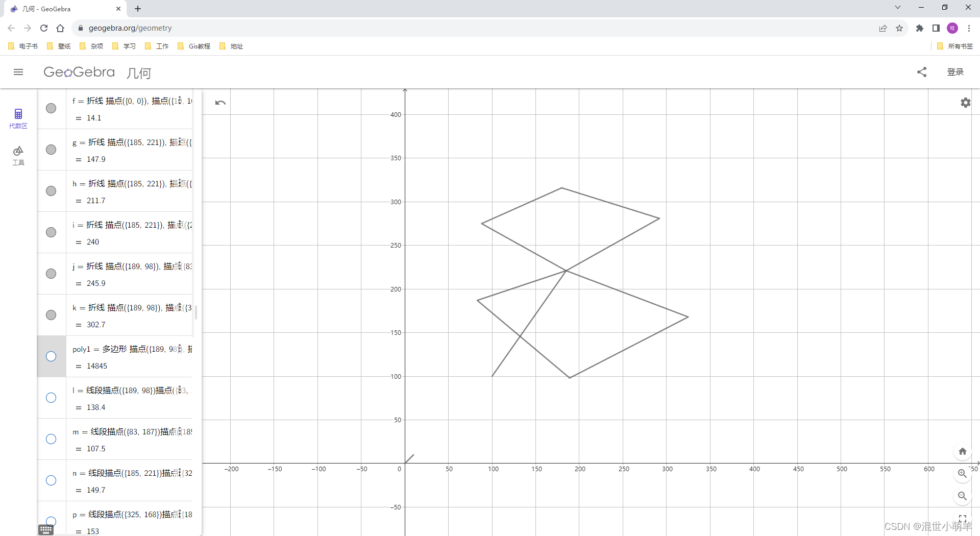This screenshot has height=536, width=980.
Task: Open the 地址 bookmarks folder
Action: point(231,46)
